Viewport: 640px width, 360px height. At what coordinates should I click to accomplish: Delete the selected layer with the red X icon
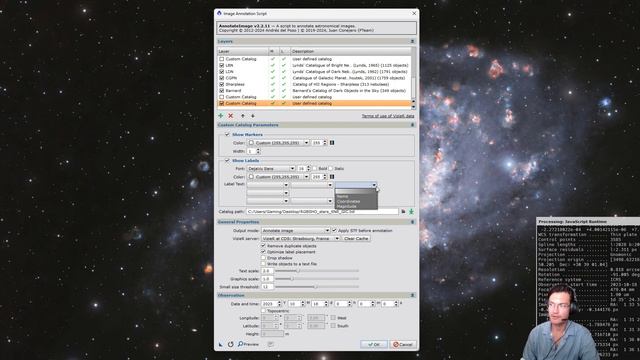pos(231,116)
